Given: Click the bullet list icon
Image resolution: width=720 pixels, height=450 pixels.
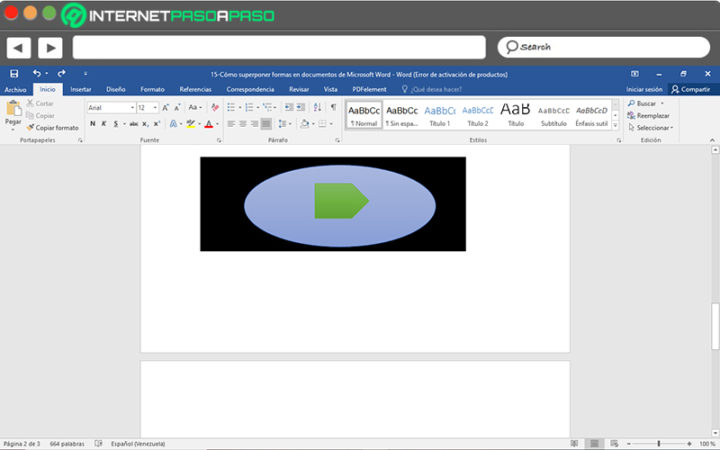Looking at the screenshot, I should pos(231,107).
